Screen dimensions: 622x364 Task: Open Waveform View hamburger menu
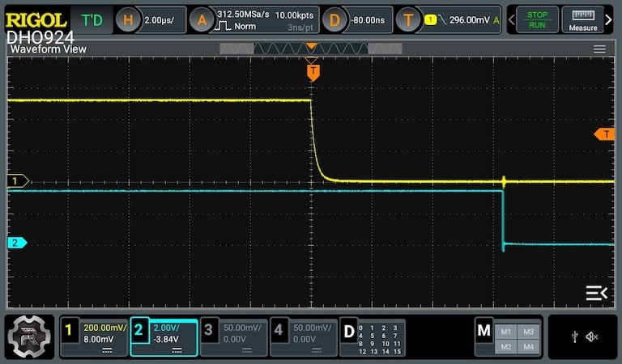click(x=599, y=49)
